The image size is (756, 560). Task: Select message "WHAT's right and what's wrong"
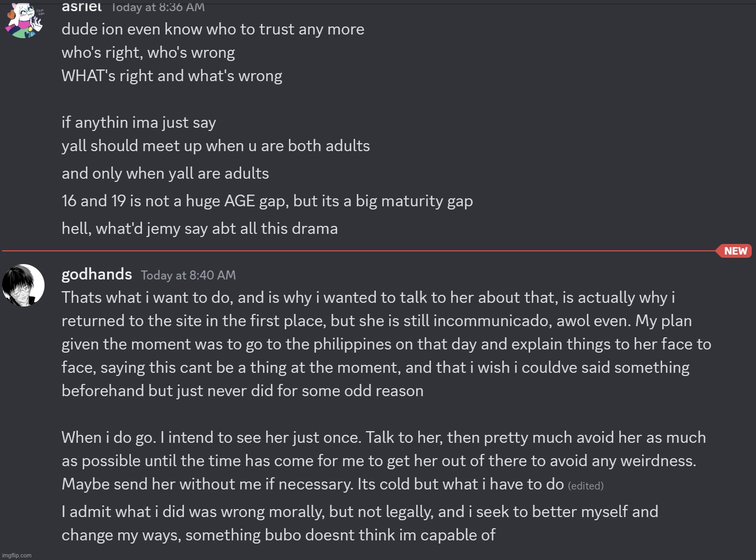tap(172, 76)
